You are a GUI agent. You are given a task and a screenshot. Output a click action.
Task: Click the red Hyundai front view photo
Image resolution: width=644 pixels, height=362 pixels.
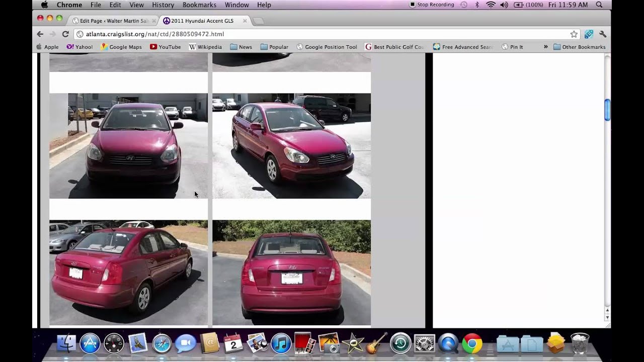(128, 146)
